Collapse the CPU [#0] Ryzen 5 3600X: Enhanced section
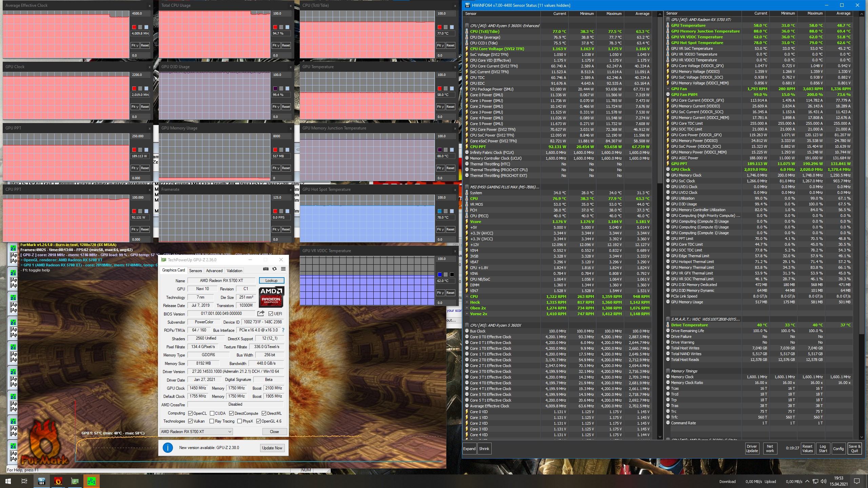This screenshot has width=868, height=488. pos(467,26)
